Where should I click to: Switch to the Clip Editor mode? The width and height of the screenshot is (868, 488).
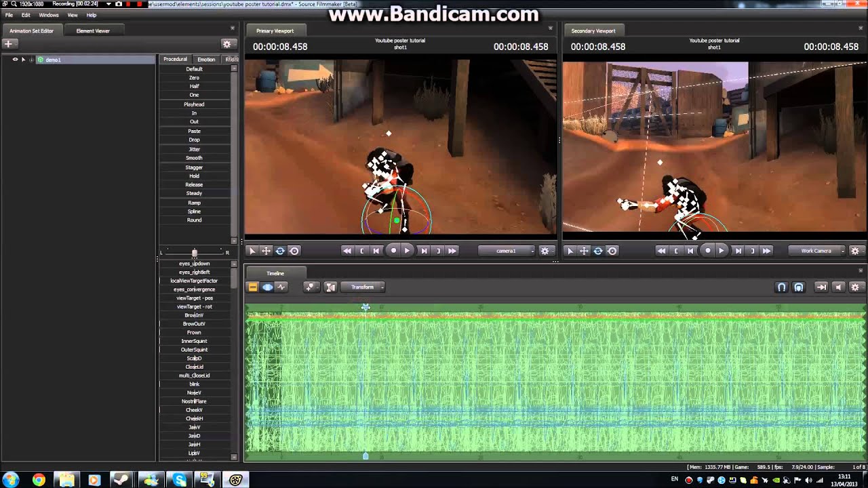pyautogui.click(x=253, y=287)
